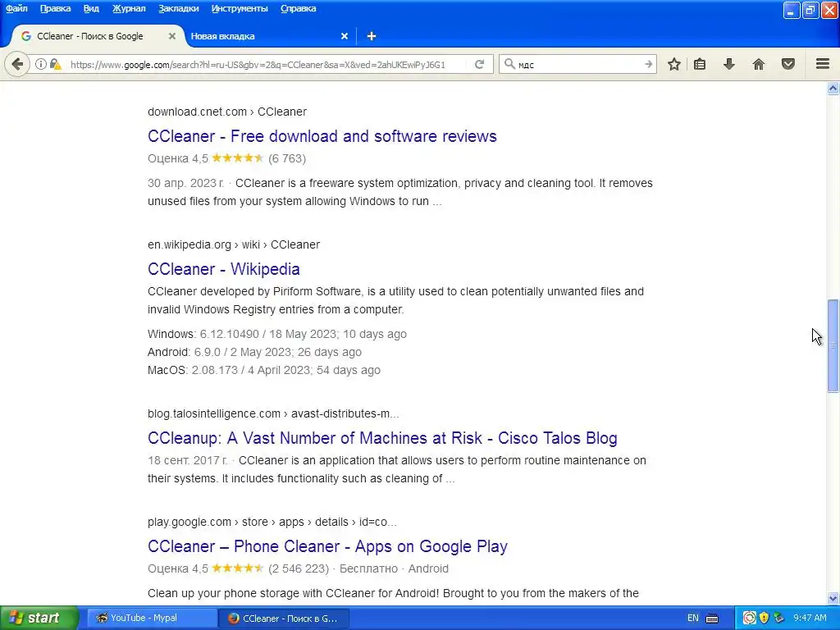Click the Android: 6.9.0 version line
Viewport: 840px width, 630px height.
point(254,352)
